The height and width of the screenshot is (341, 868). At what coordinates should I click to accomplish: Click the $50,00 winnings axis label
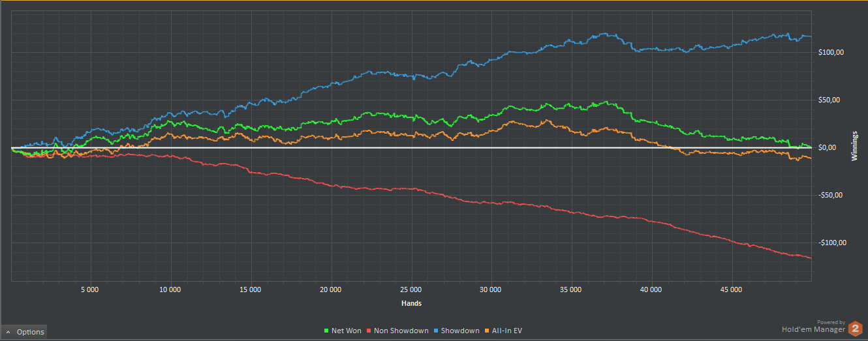(829, 100)
